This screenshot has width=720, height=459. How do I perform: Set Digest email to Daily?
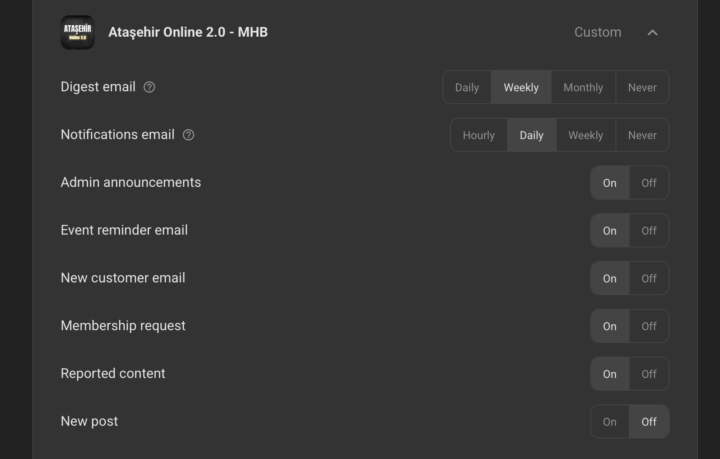pyautogui.click(x=467, y=87)
